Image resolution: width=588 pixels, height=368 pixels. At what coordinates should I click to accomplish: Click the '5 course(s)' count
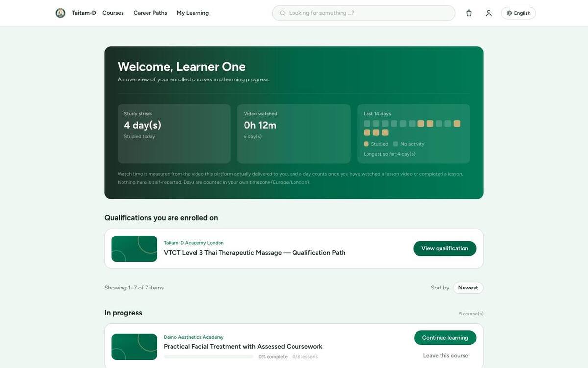pos(471,314)
